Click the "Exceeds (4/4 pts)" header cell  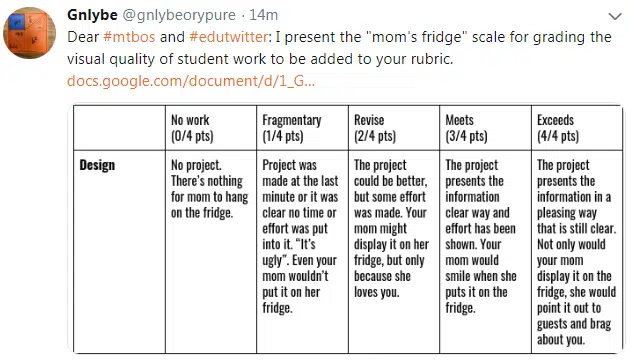[577, 128]
